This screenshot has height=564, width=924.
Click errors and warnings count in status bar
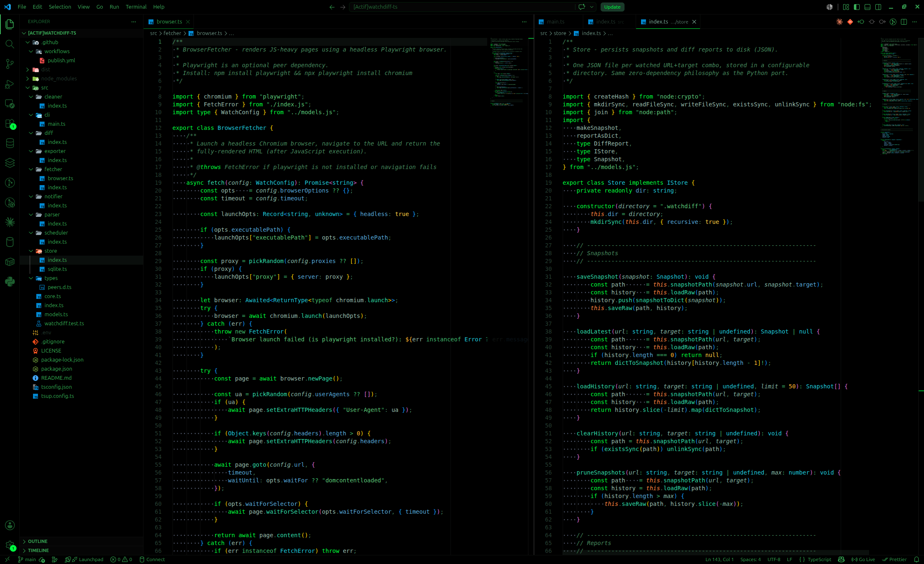[x=121, y=559]
